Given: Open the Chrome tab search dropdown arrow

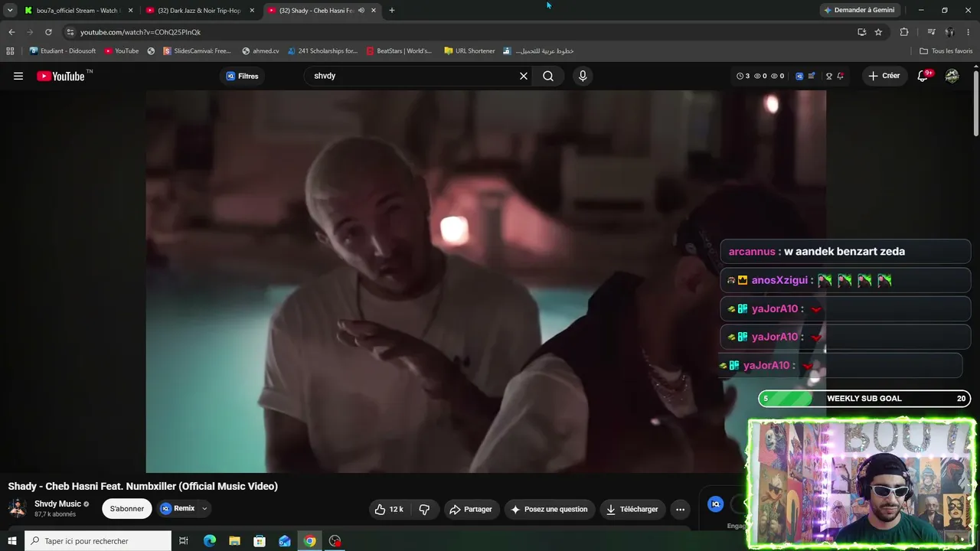Looking at the screenshot, I should (10, 10).
